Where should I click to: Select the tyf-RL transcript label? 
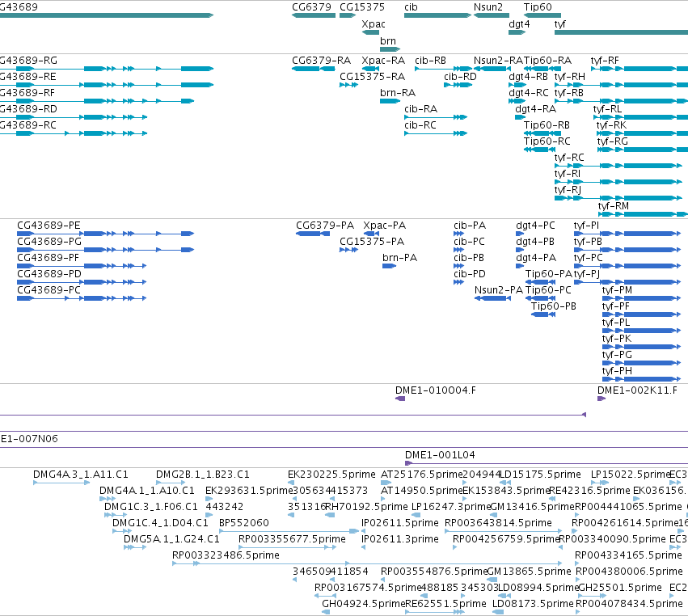[607, 109]
